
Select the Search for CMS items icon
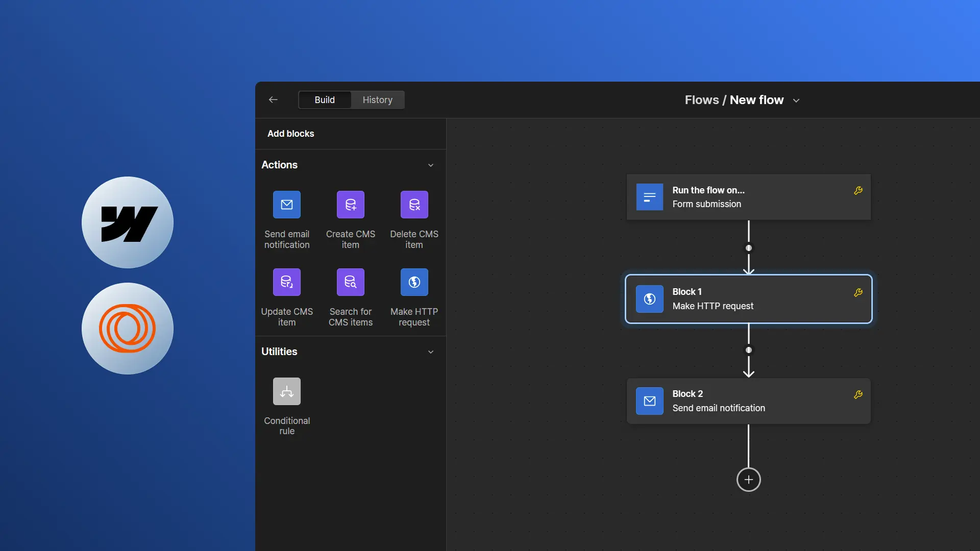point(351,282)
